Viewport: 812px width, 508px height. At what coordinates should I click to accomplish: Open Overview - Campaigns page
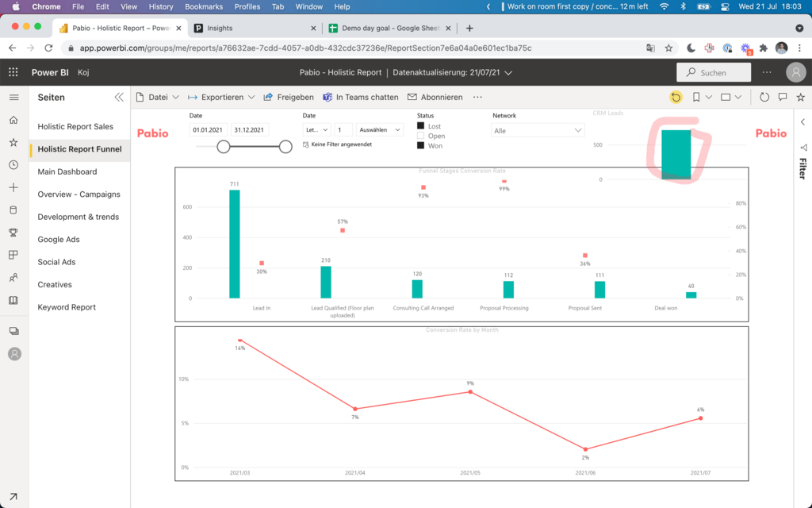point(79,194)
